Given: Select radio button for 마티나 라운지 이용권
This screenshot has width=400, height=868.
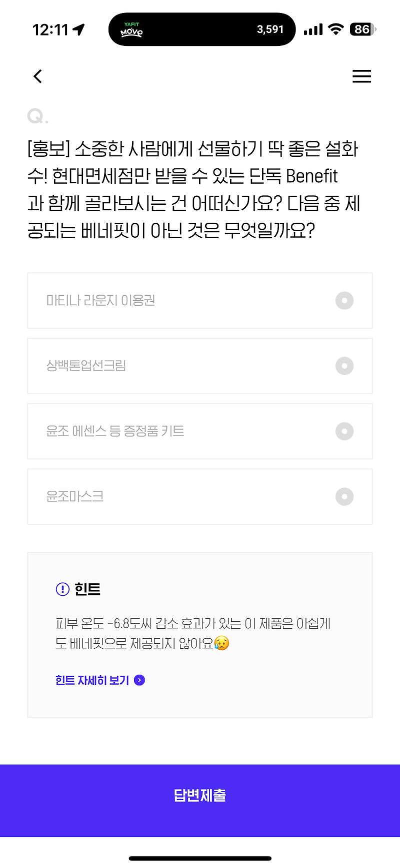Looking at the screenshot, I should coord(344,301).
